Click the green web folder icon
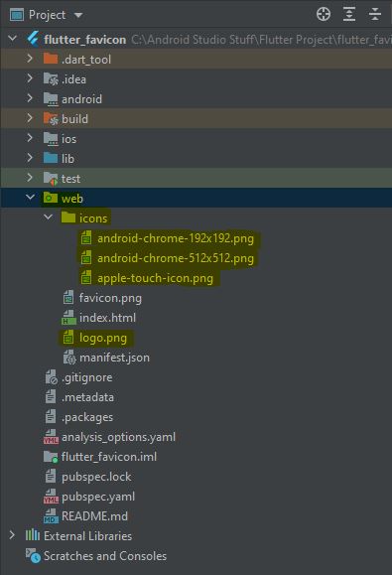This screenshot has width=392, height=575. pos(51,198)
